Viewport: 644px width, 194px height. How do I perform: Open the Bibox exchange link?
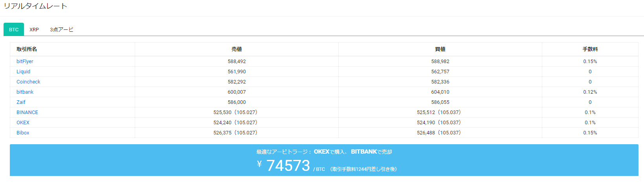point(23,133)
